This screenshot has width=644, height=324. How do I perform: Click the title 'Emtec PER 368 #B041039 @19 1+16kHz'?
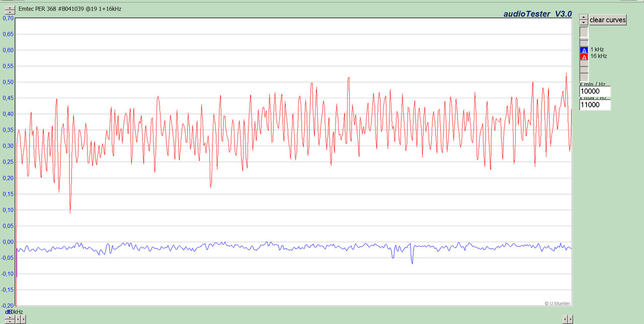pyautogui.click(x=70, y=9)
